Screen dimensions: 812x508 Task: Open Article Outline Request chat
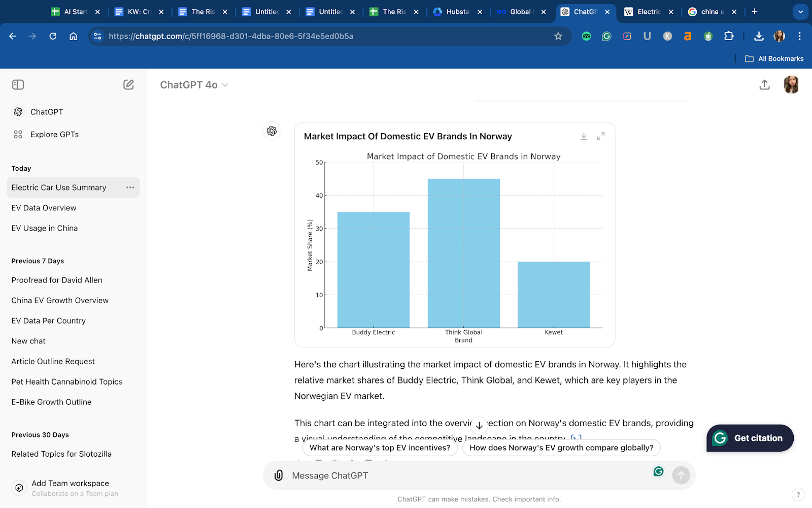(73, 361)
